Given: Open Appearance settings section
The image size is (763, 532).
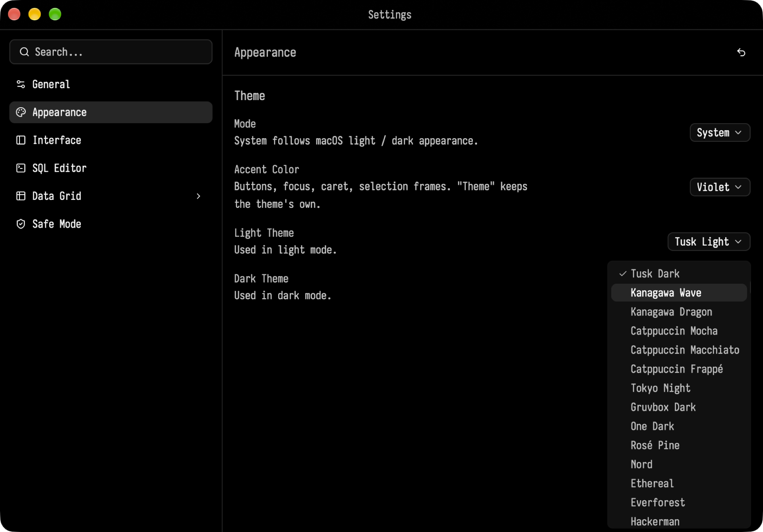Looking at the screenshot, I should (111, 112).
